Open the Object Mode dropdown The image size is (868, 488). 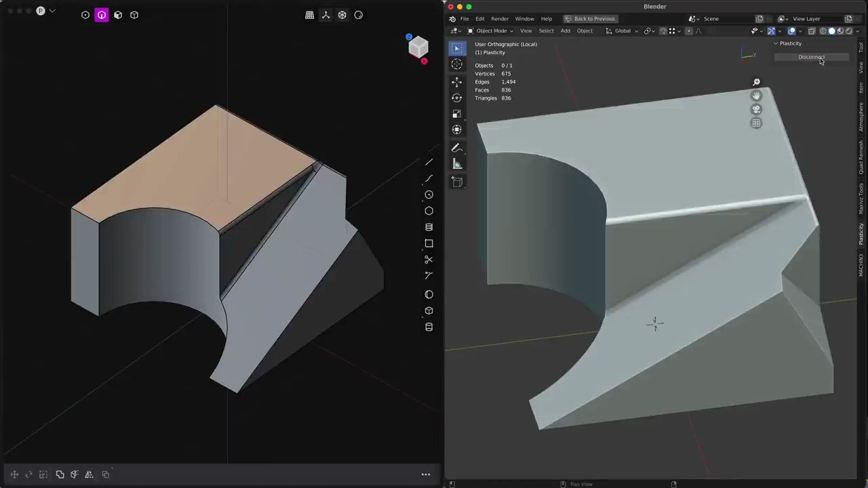[x=491, y=31]
